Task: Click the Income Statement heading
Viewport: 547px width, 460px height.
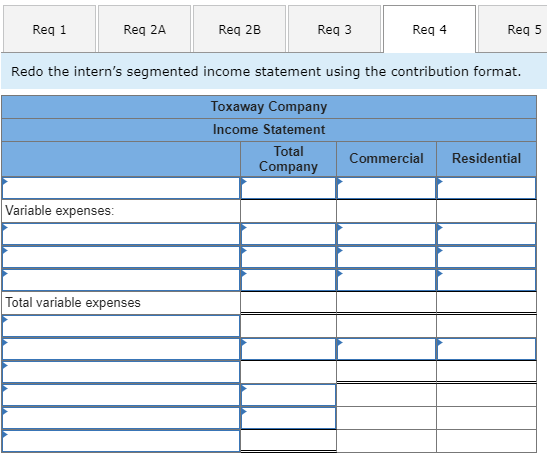Action: tap(269, 130)
